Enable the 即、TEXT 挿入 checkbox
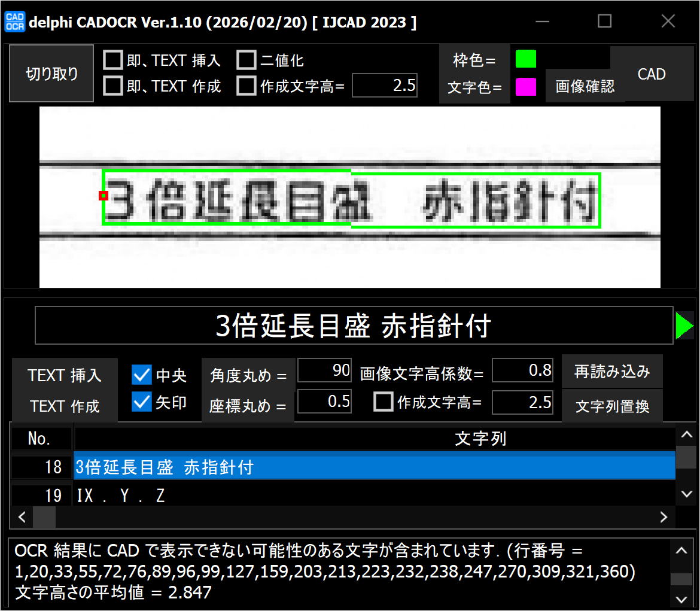The width and height of the screenshot is (700, 611). point(112,60)
